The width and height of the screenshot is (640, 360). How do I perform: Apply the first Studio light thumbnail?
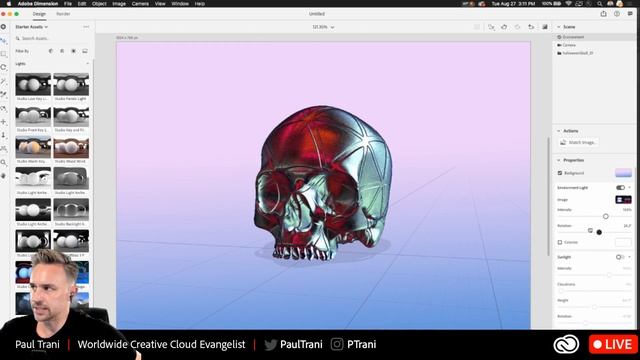(33, 84)
